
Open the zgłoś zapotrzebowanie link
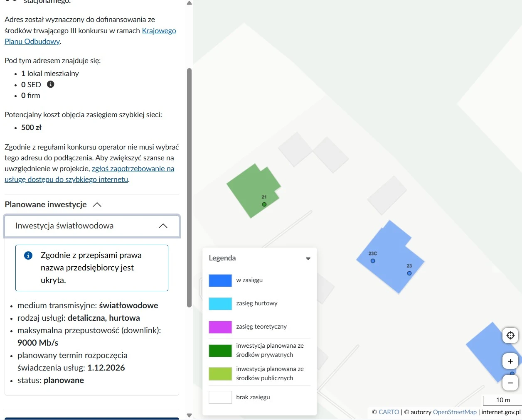pyautogui.click(x=133, y=169)
